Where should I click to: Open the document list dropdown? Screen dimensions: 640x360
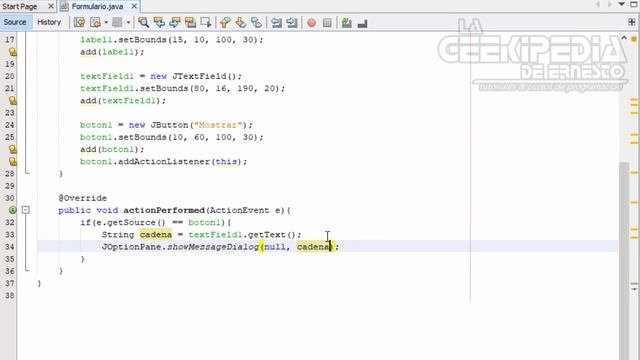point(622,4)
